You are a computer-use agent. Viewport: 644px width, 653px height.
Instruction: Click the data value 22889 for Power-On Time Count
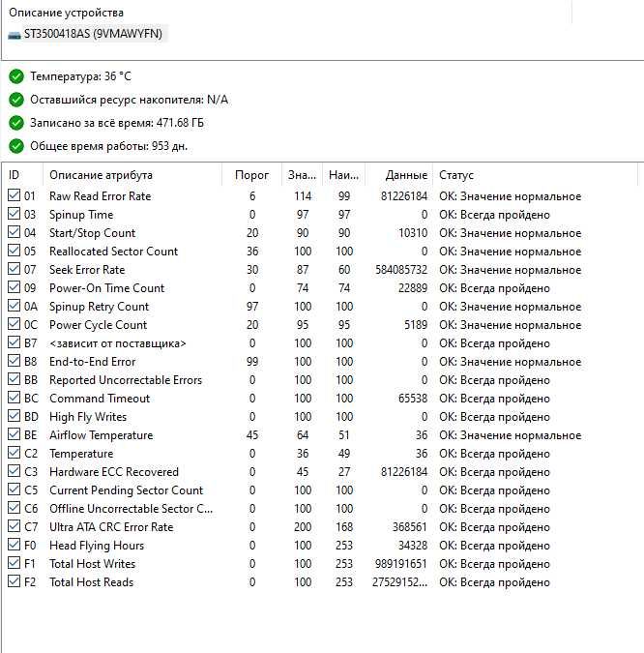(x=413, y=288)
